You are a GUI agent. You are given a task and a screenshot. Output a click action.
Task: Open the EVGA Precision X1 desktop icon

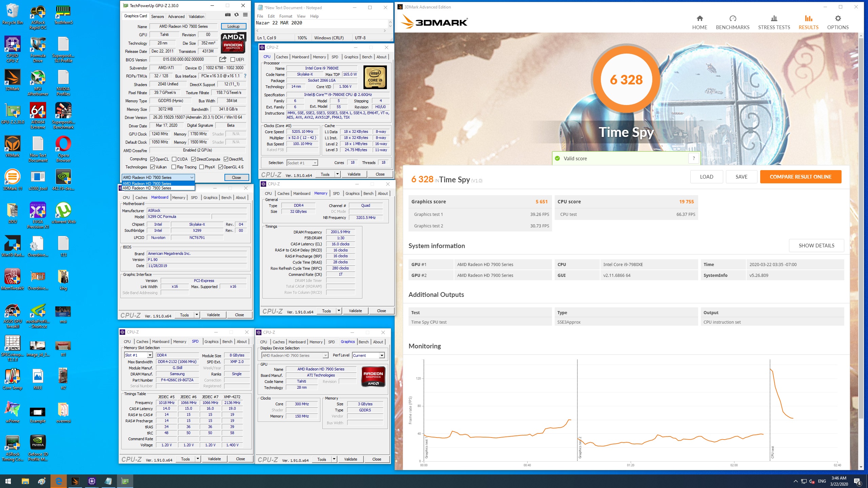coord(38,216)
